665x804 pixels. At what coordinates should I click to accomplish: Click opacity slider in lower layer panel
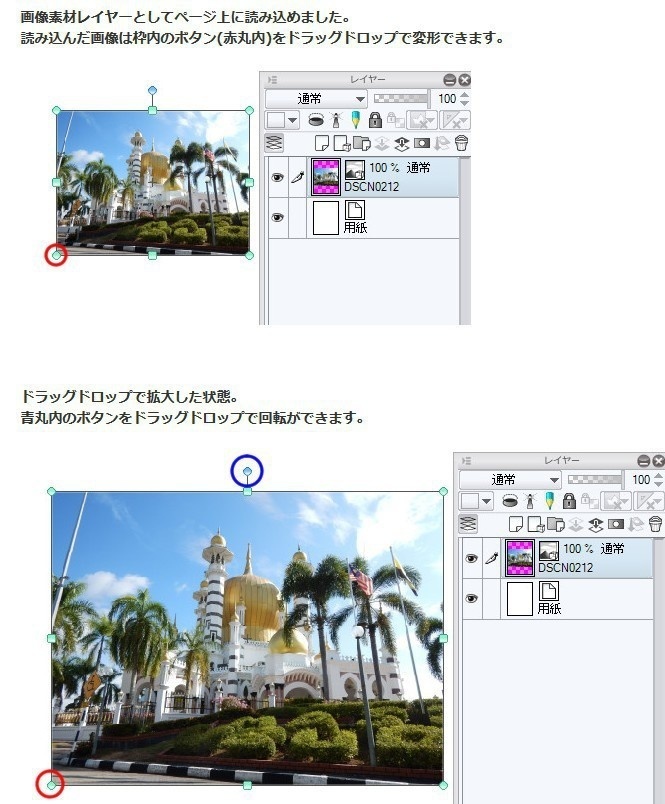point(595,479)
